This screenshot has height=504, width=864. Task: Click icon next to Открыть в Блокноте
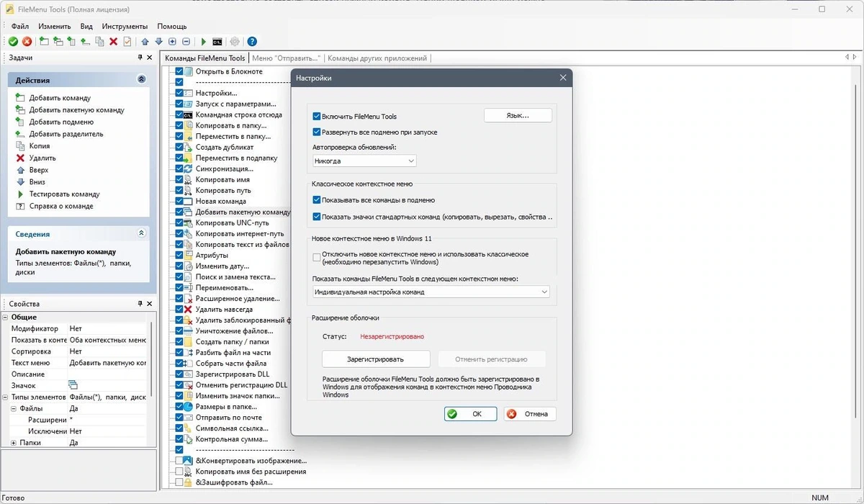pyautogui.click(x=188, y=71)
